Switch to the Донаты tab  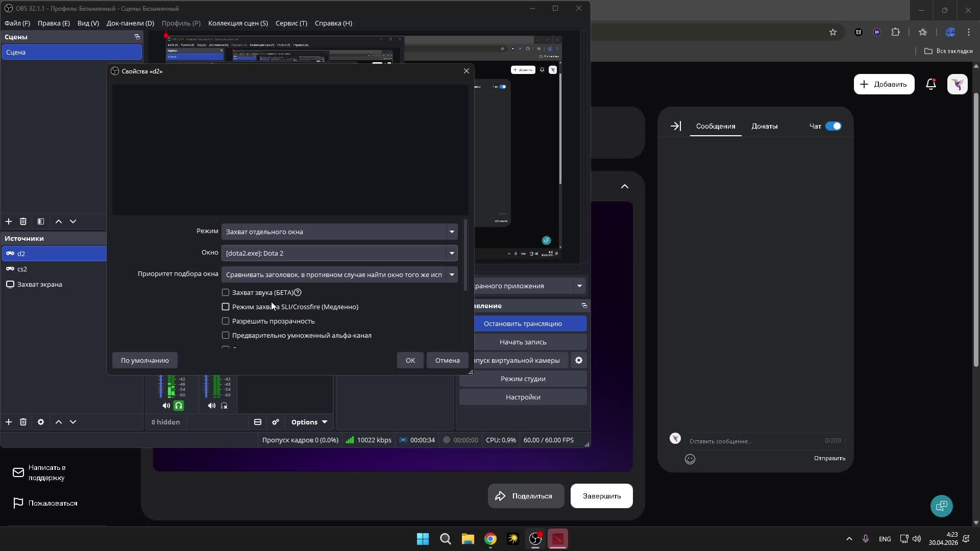pos(764,126)
